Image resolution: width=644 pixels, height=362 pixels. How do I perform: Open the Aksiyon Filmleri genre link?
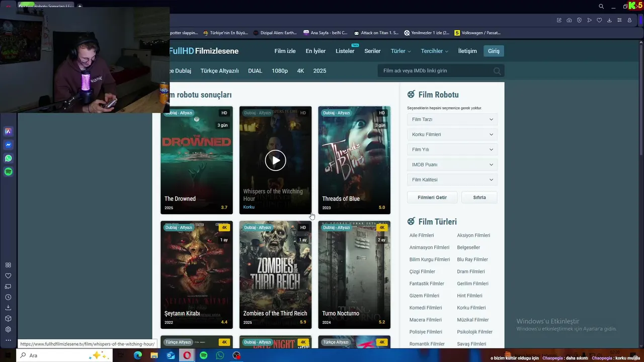click(x=473, y=235)
